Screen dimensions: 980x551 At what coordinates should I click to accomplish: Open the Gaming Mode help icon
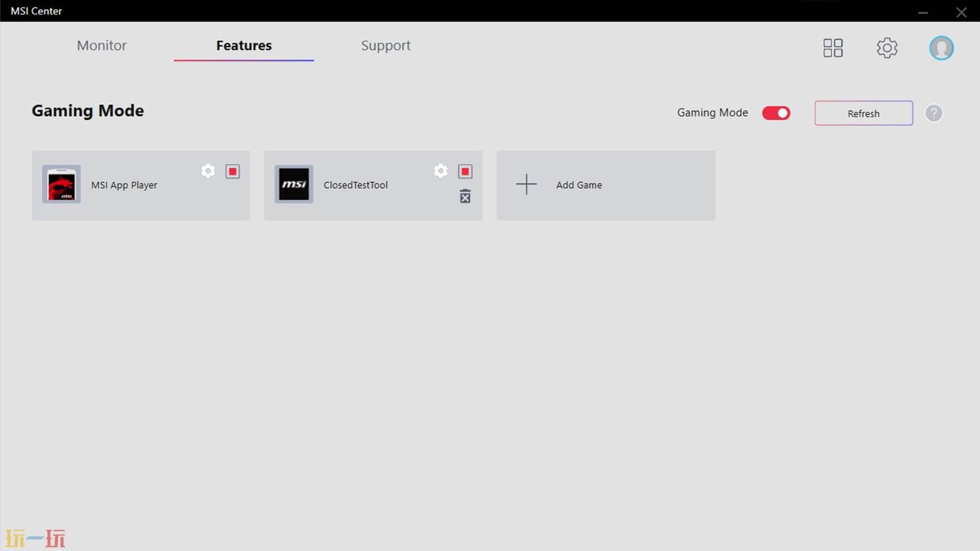point(933,113)
